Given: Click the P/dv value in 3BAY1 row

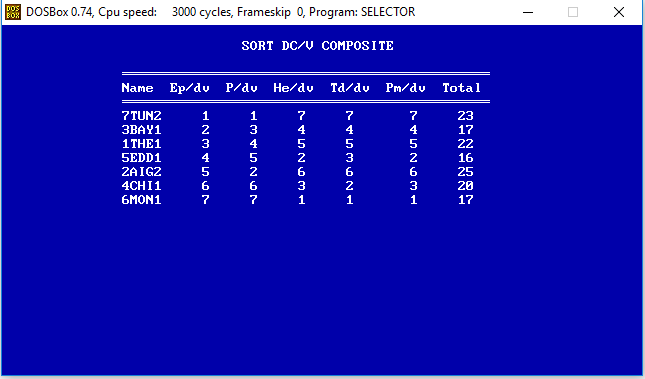Looking at the screenshot, I should point(253,130).
